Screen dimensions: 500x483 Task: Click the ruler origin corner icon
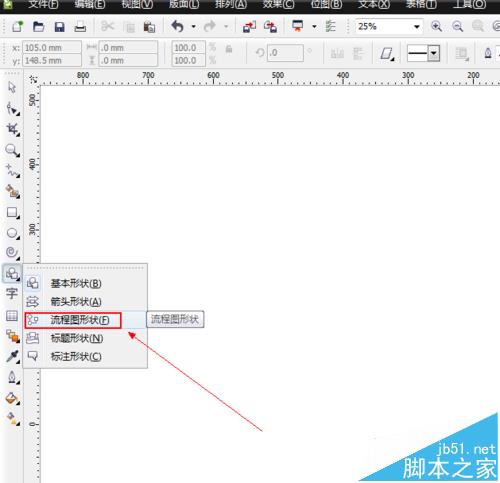(33, 79)
